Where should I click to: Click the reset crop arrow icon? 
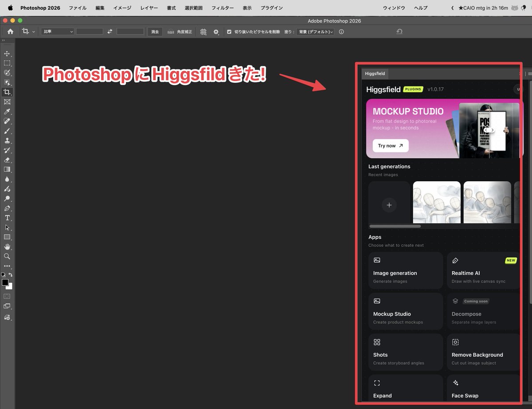point(399,31)
